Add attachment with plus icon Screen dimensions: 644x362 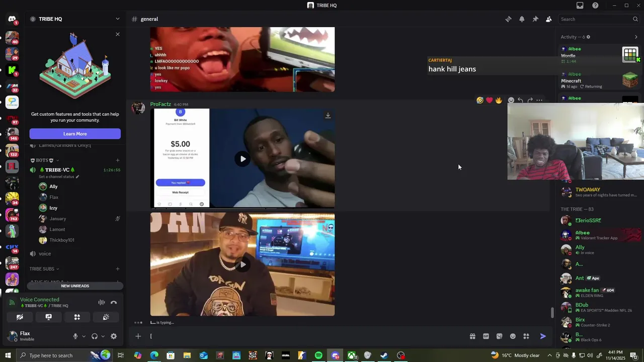coord(138,336)
